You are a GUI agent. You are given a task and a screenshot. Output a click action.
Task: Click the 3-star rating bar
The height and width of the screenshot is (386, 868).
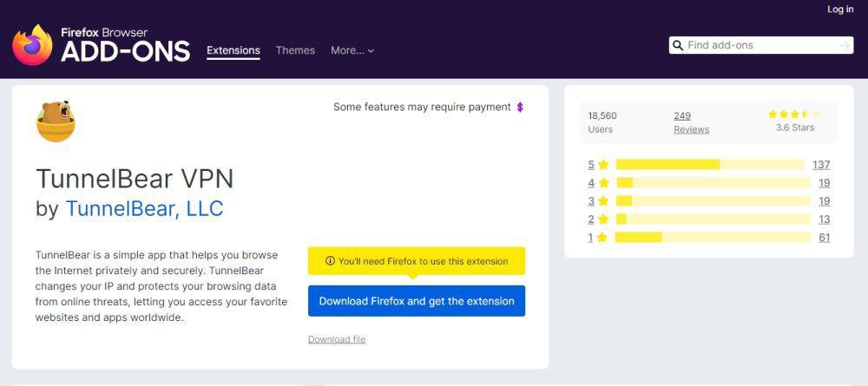(713, 201)
